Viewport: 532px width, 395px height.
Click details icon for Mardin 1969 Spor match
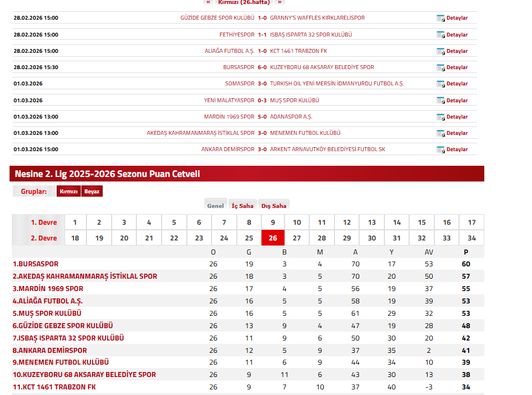tap(441, 117)
